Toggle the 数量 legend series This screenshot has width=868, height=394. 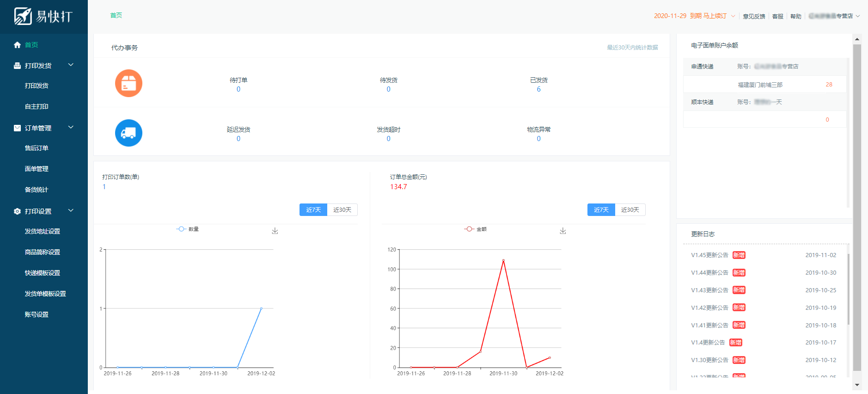pyautogui.click(x=188, y=229)
